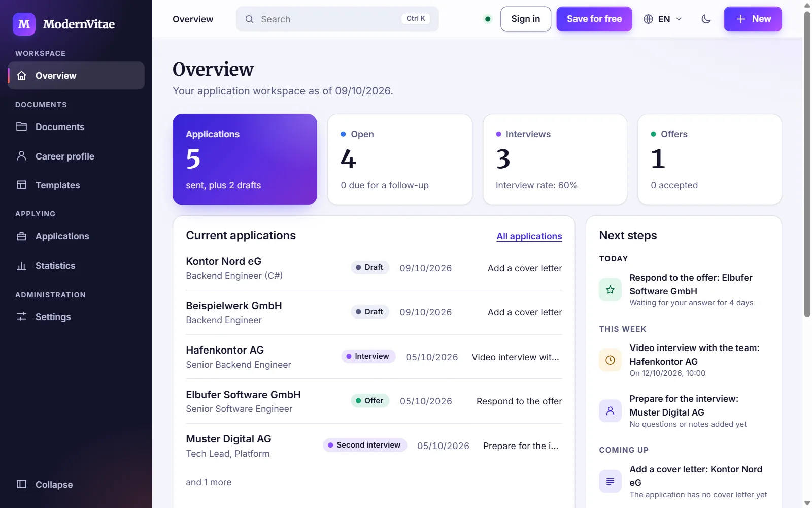
Task: Open the Muster Digital AG application row
Action: pyautogui.click(x=374, y=446)
